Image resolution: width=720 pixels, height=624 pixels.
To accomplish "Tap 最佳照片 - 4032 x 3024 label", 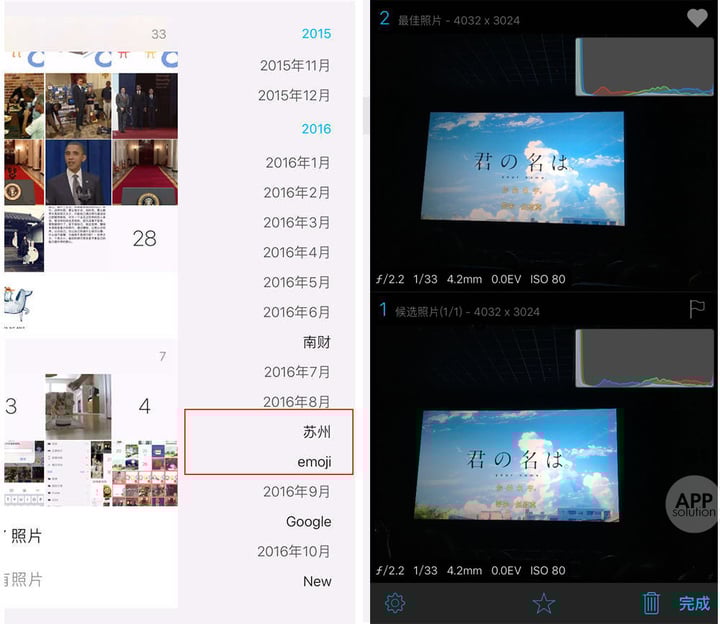I will [x=459, y=20].
